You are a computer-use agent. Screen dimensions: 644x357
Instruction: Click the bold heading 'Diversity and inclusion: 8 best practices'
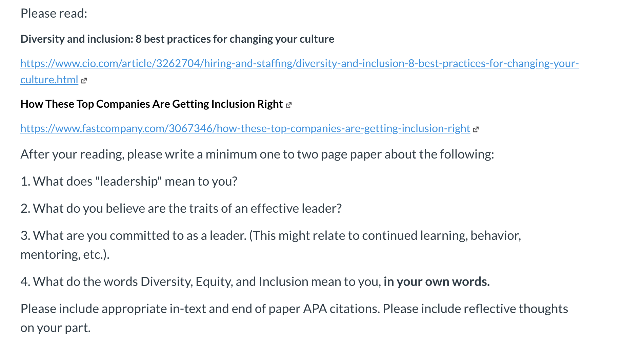[177, 39]
